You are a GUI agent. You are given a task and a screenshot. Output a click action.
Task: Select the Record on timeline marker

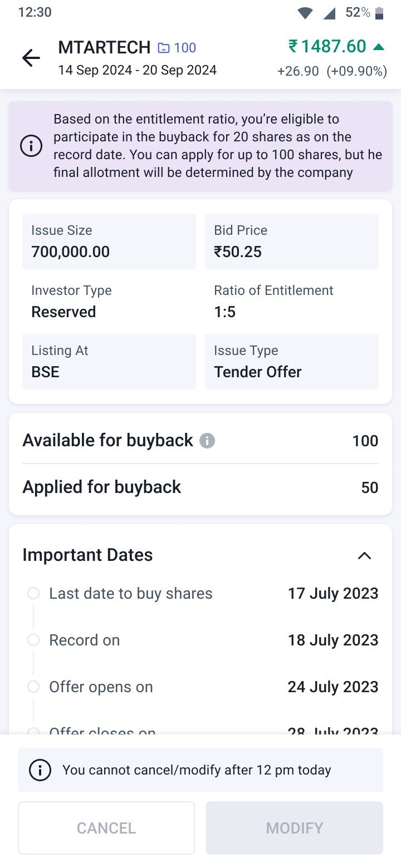pos(33,640)
